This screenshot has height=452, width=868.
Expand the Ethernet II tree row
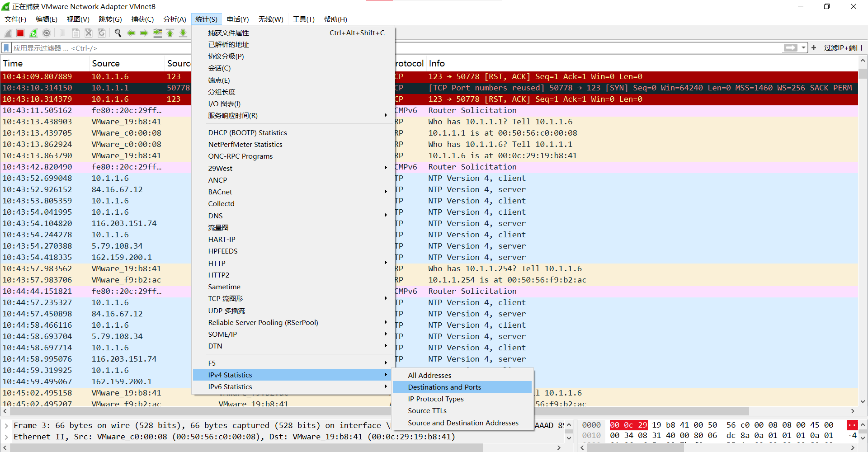click(6, 437)
